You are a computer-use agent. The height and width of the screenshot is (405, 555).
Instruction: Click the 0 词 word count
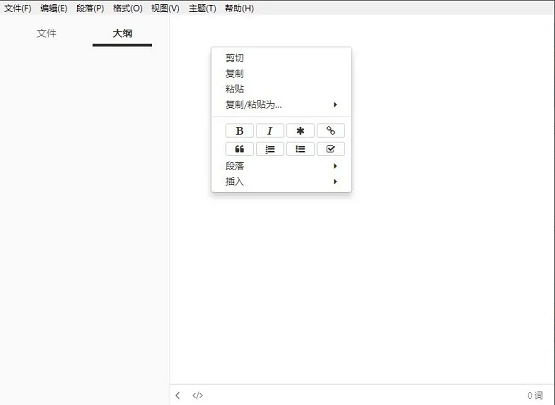535,395
